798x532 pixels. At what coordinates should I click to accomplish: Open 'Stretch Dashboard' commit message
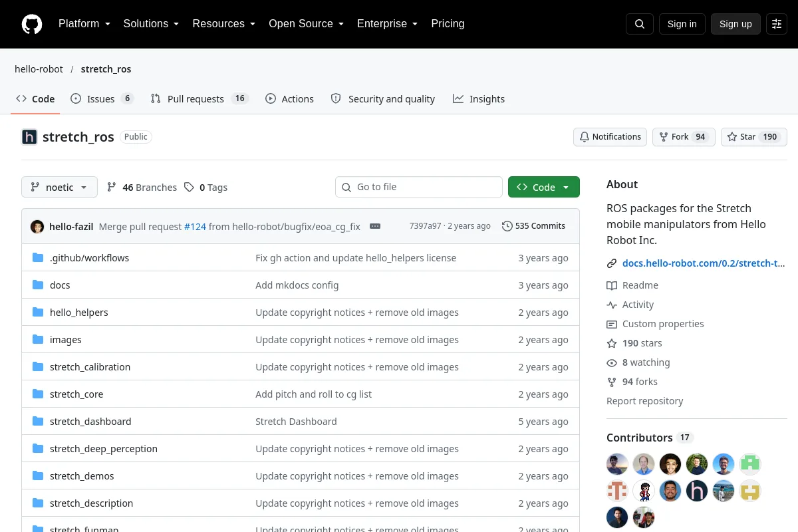pyautogui.click(x=296, y=422)
